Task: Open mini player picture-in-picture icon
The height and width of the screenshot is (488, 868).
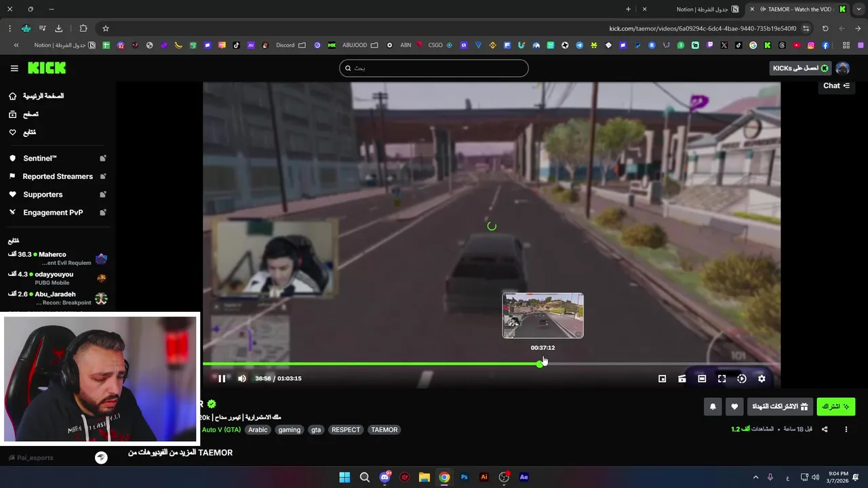Action: pos(663,379)
